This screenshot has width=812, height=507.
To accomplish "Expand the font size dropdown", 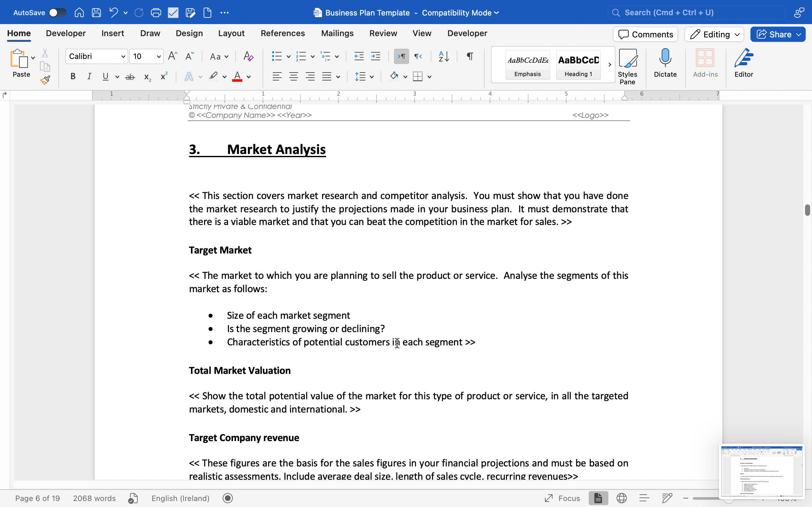I will tap(159, 56).
